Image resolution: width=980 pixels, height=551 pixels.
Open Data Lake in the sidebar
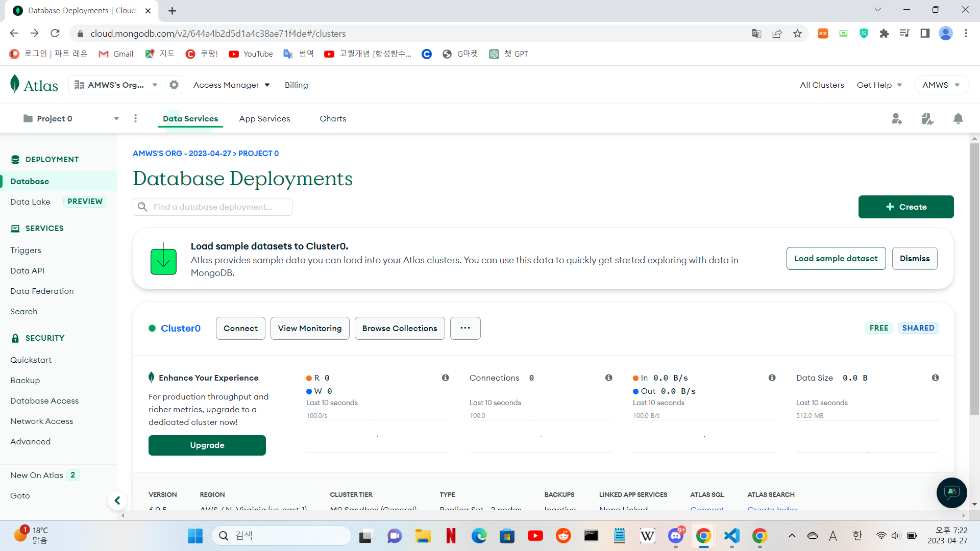coord(30,202)
